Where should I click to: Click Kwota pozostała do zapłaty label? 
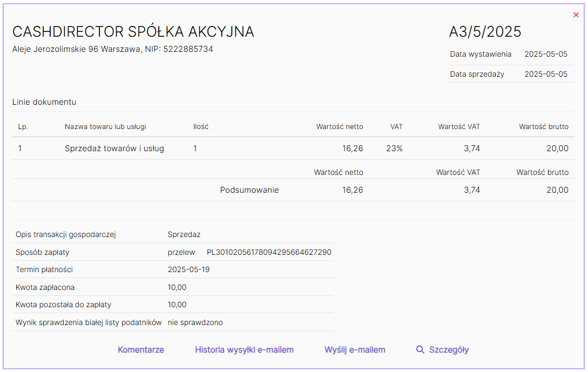pos(63,305)
